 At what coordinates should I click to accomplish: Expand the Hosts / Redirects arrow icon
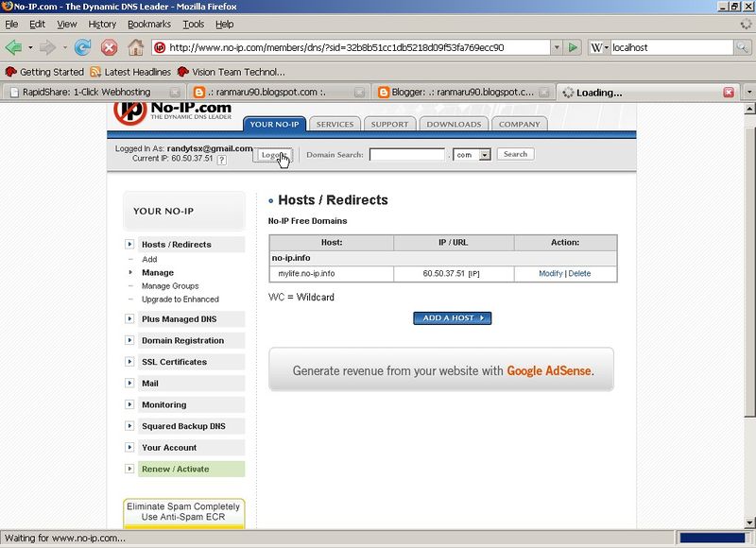129,245
